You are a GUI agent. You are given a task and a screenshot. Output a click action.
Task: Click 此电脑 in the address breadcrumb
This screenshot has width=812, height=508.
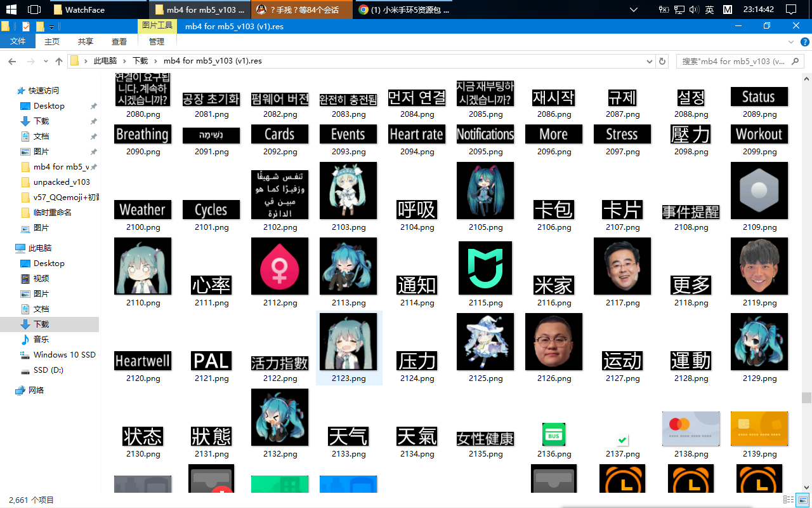[105, 62]
